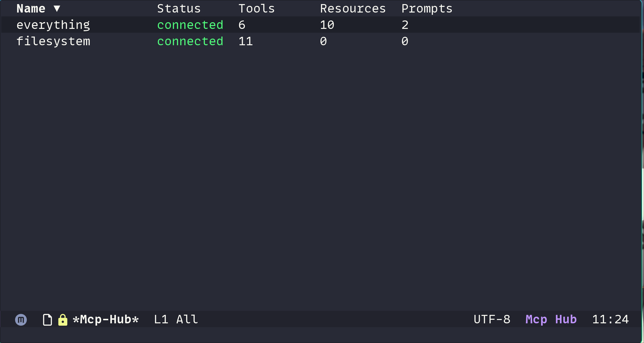Select the everything server row
644x343 pixels.
(53, 25)
